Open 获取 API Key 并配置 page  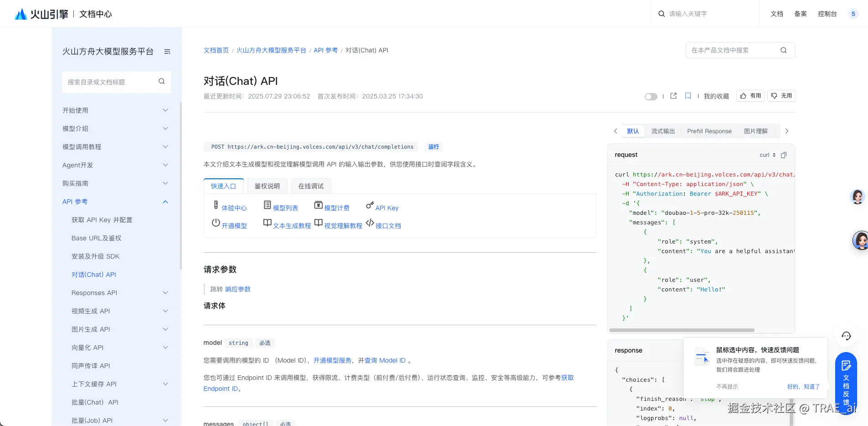coord(102,220)
